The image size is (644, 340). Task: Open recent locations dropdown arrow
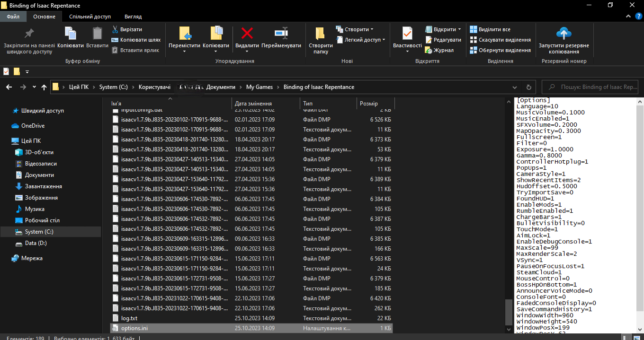[34, 87]
